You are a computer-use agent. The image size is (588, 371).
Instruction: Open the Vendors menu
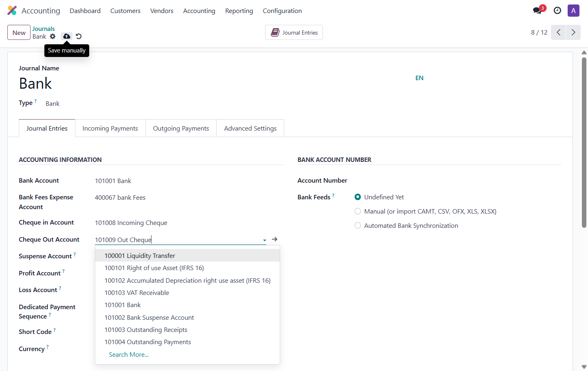pos(162,11)
